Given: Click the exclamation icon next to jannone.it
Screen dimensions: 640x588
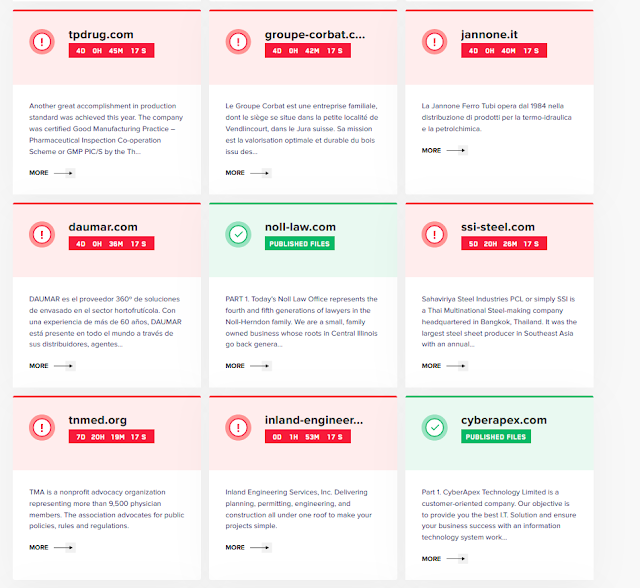Looking at the screenshot, I should (434, 42).
